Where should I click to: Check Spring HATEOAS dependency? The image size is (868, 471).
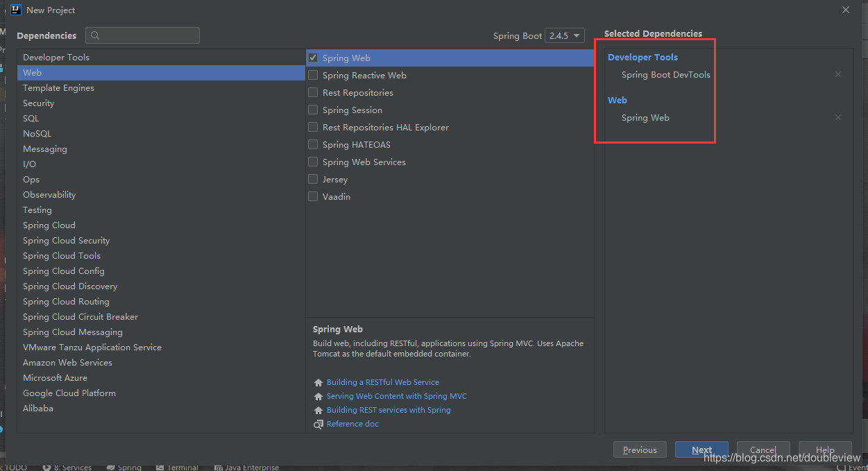pyautogui.click(x=313, y=144)
